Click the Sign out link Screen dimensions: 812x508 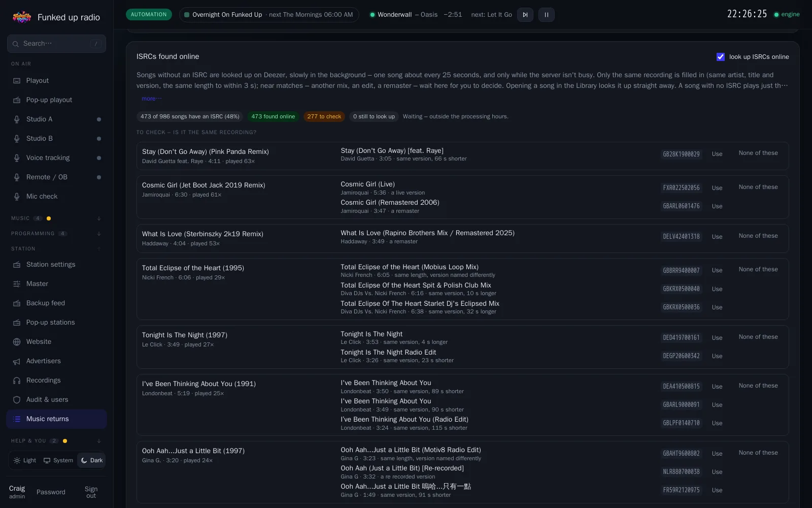91,492
